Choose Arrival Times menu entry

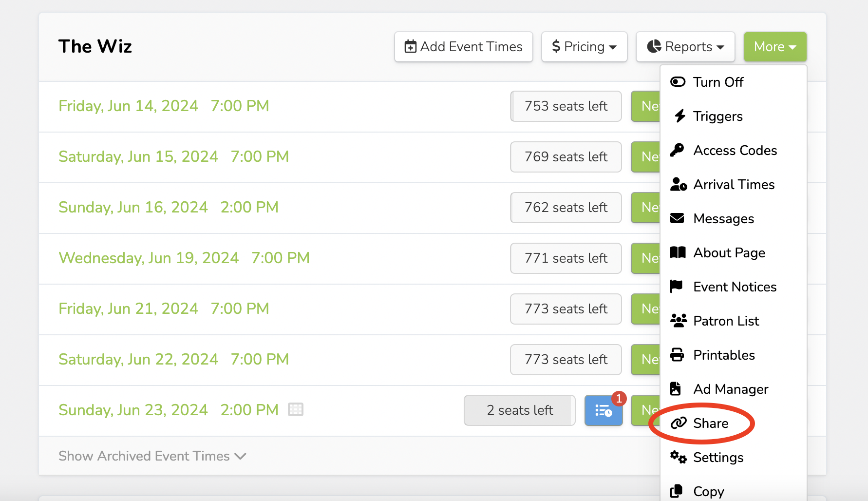734,184
